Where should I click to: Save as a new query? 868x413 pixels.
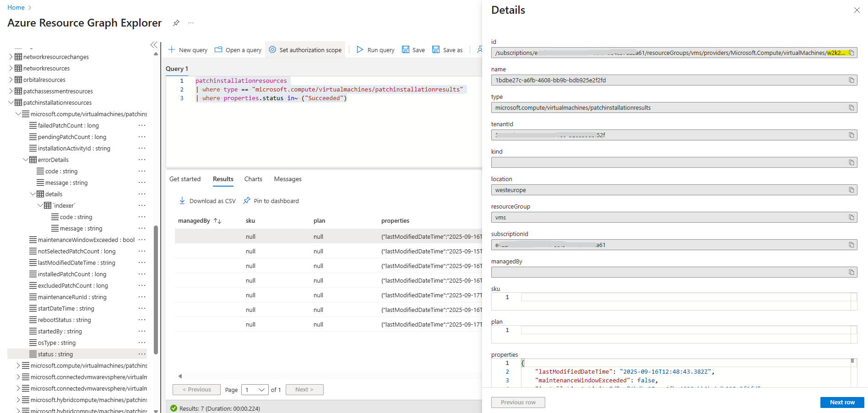coord(447,50)
